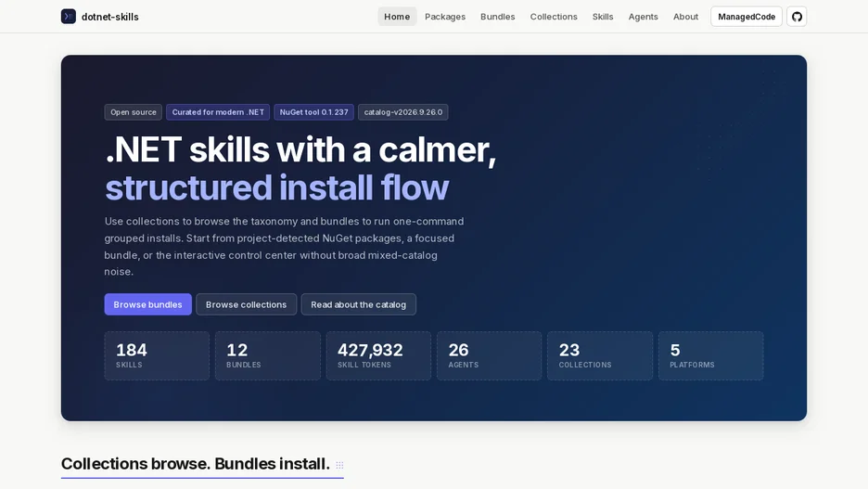868x489 pixels.
Task: Open the Packages page
Action: click(445, 17)
